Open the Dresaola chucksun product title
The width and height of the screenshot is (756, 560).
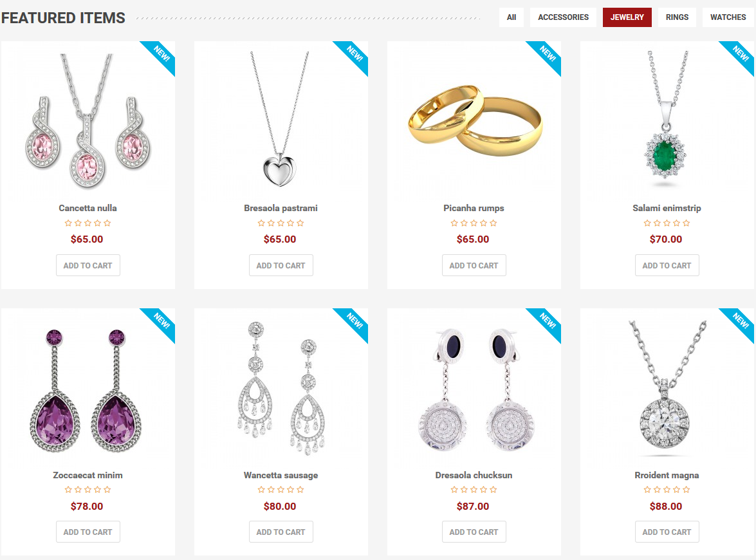474,475
